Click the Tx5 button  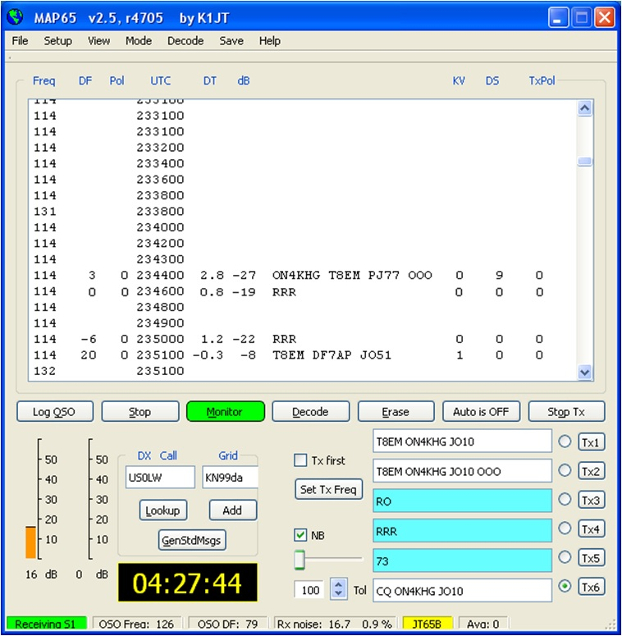[x=591, y=558]
